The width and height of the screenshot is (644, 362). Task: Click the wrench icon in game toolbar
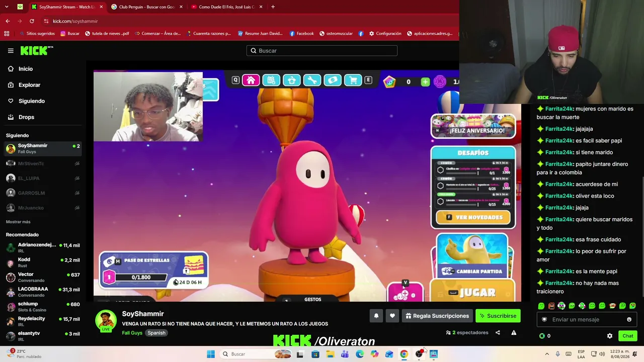pyautogui.click(x=312, y=80)
